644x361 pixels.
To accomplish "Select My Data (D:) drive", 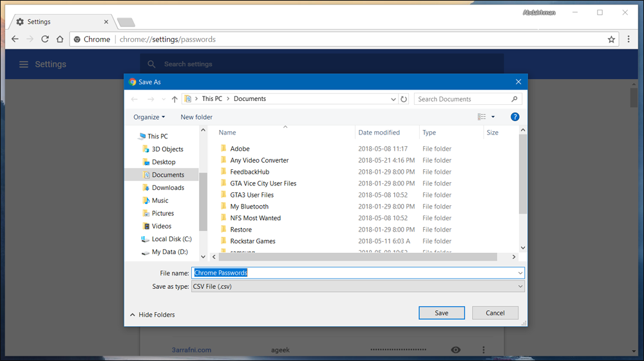I will 165,252.
